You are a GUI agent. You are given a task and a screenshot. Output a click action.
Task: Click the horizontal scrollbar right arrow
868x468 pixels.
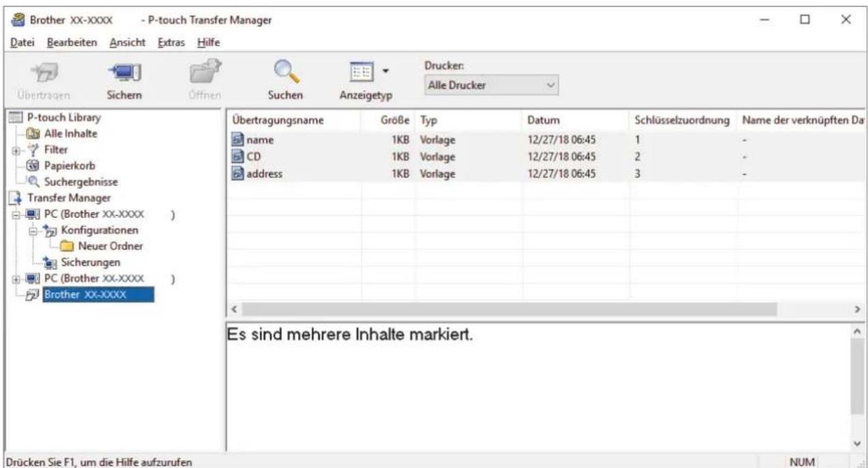(x=857, y=309)
